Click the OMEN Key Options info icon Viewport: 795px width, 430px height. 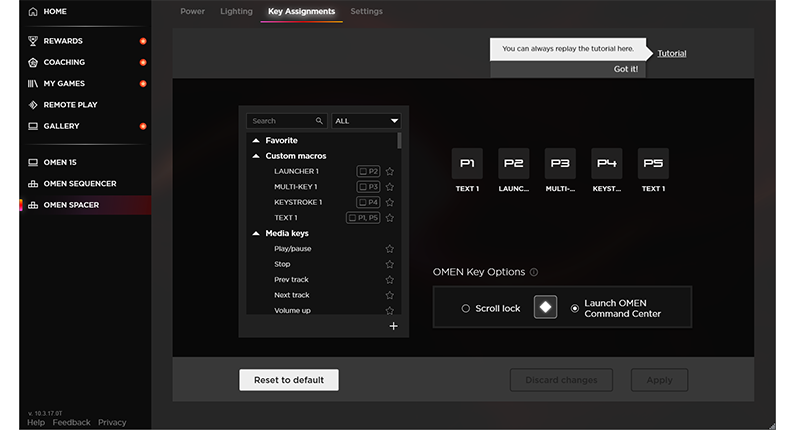point(534,272)
